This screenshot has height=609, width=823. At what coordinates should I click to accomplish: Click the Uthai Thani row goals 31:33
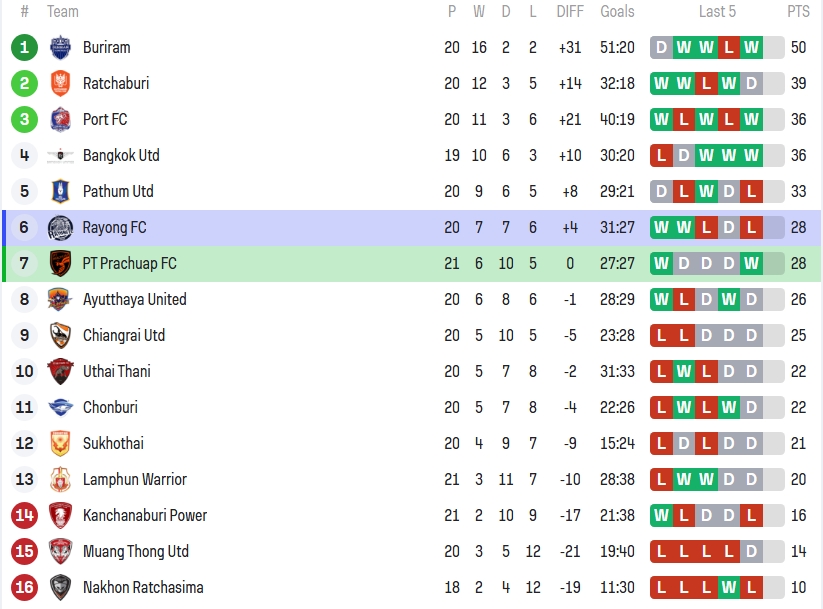pos(617,371)
